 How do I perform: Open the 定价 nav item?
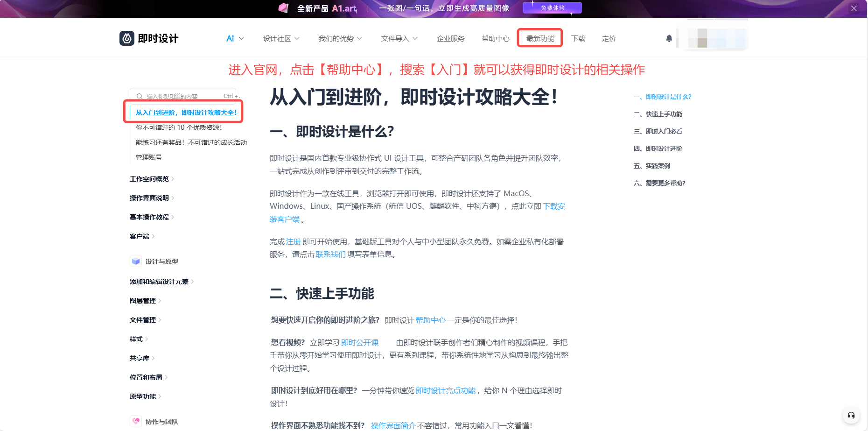[609, 38]
